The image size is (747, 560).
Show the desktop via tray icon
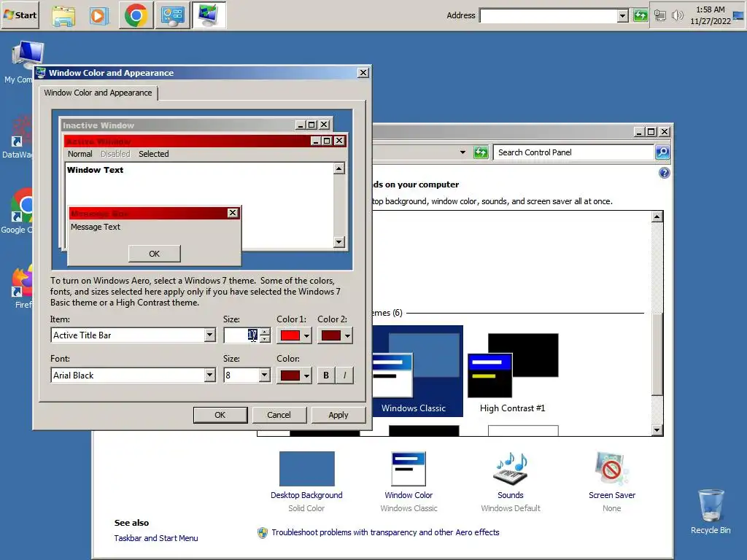738,16
